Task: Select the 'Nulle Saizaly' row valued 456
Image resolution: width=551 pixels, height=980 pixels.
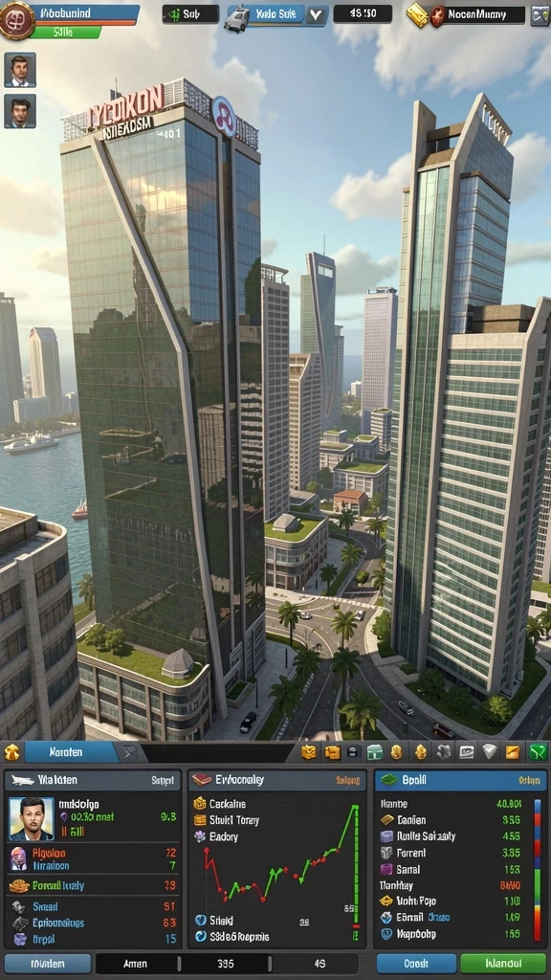Action: (x=452, y=836)
